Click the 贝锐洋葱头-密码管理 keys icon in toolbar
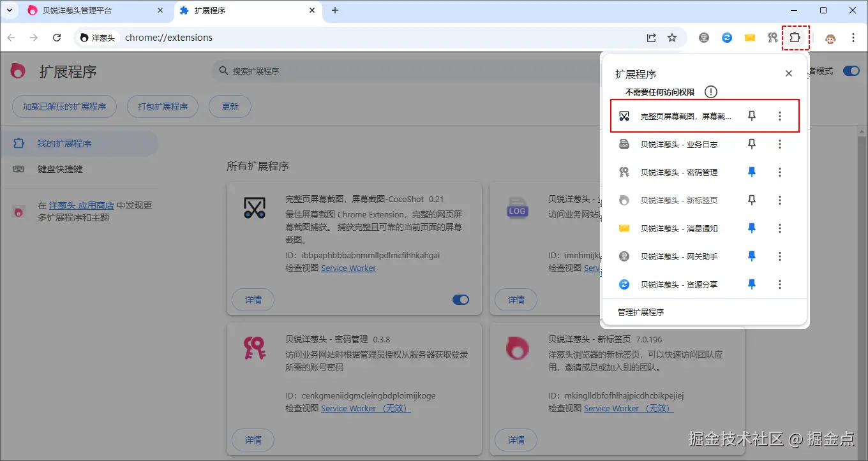 [772, 38]
